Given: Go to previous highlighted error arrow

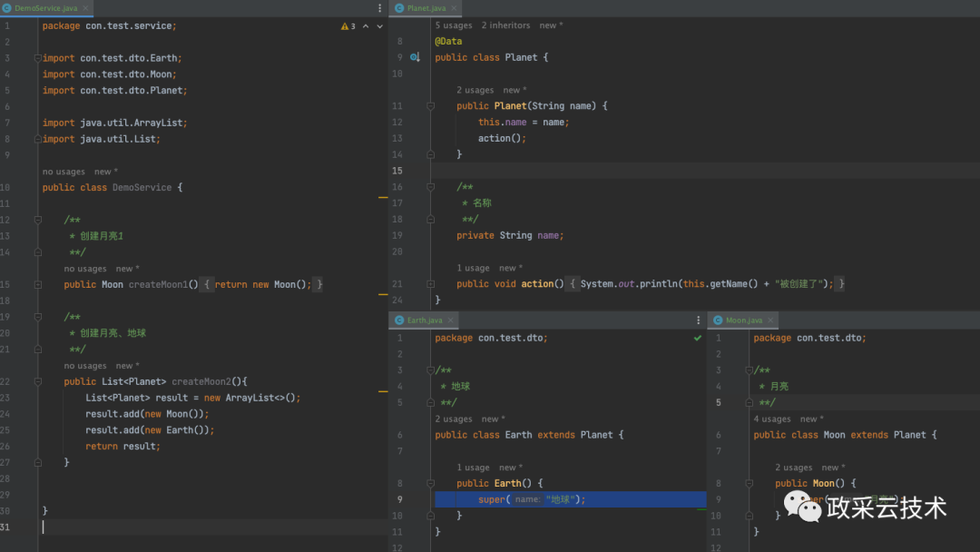Looking at the screenshot, I should [366, 26].
